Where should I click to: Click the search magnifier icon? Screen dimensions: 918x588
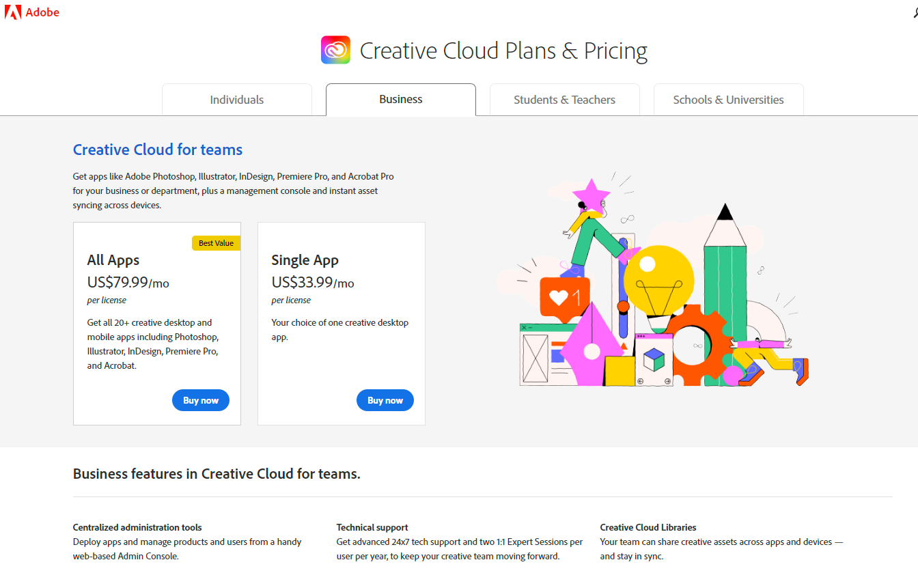[915, 12]
